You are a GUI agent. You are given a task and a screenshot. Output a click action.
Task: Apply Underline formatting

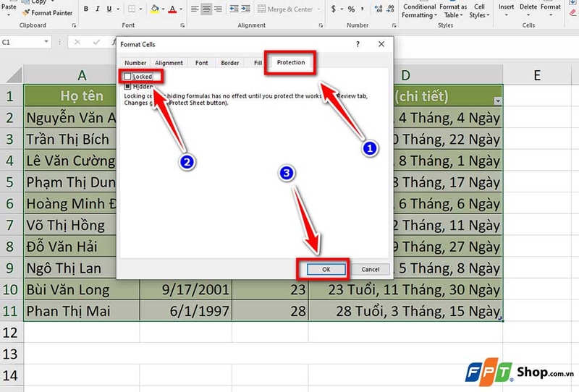pyautogui.click(x=109, y=9)
